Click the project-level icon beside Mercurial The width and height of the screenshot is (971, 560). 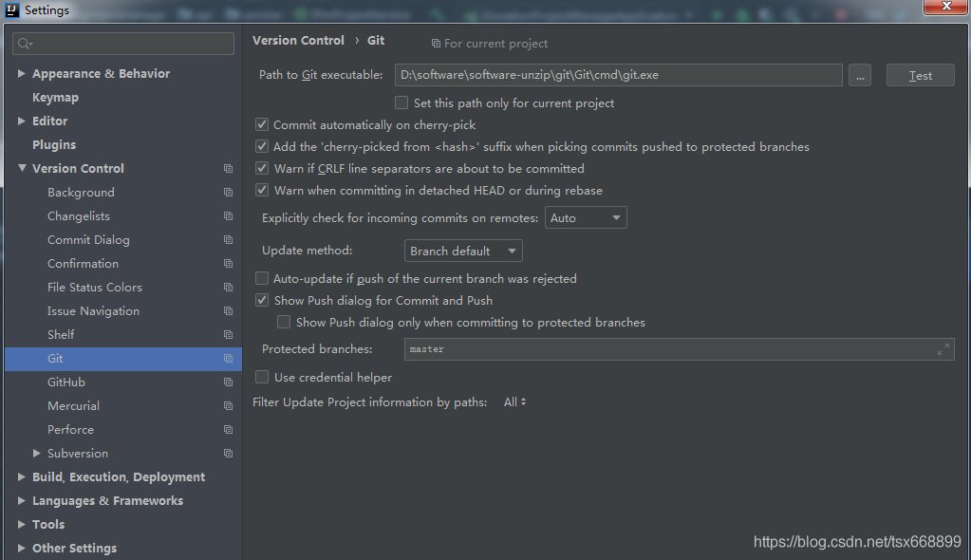tap(228, 406)
